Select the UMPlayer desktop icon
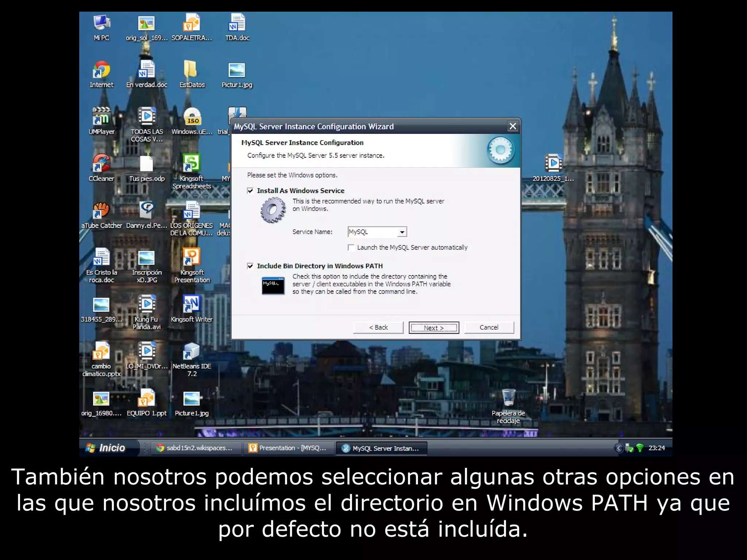The height and width of the screenshot is (560, 747). pyautogui.click(x=101, y=121)
